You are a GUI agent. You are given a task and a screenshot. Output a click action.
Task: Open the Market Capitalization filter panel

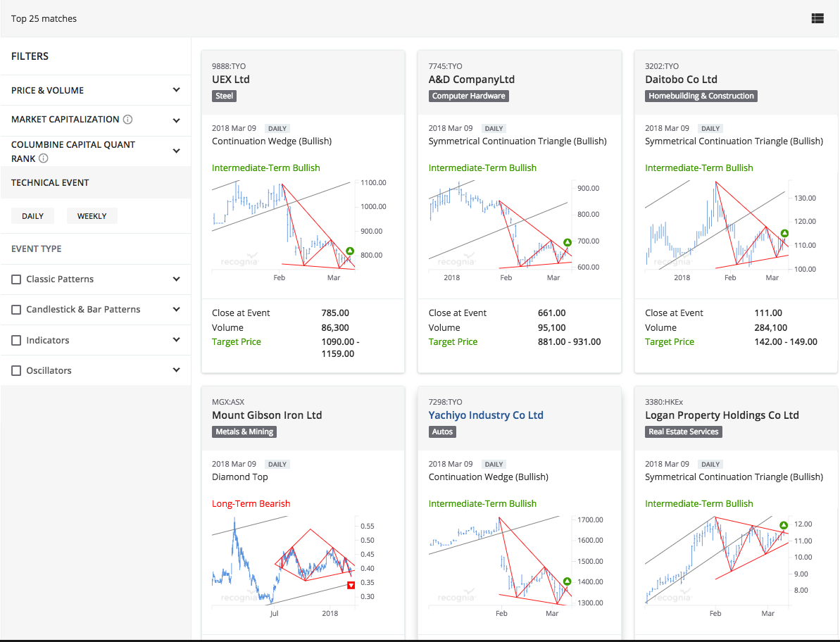(x=176, y=120)
